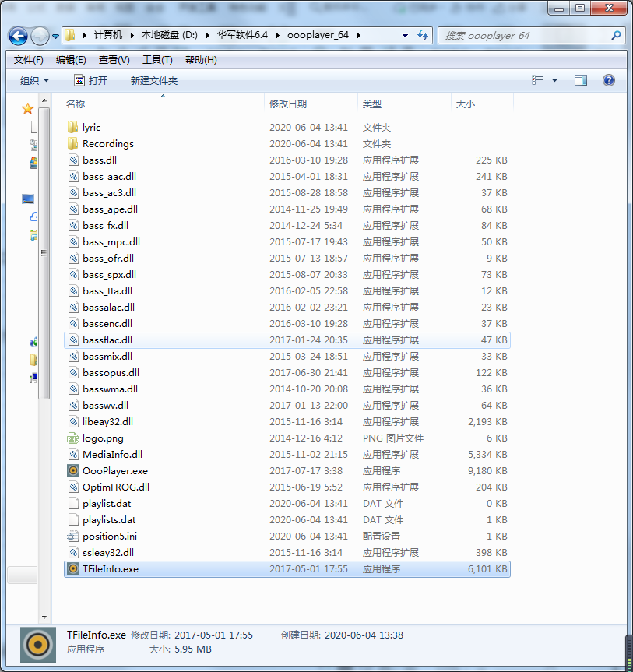Click the 新建文件夹 button

click(154, 80)
